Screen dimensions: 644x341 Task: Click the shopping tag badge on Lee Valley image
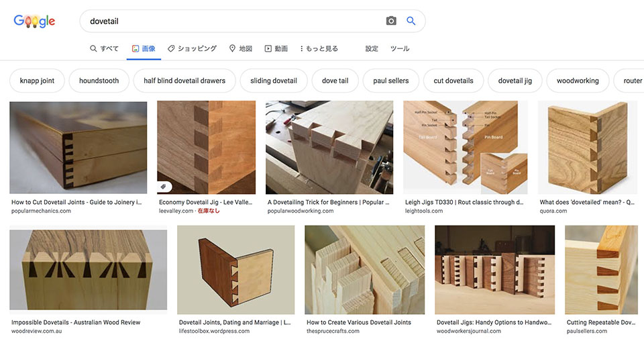pos(164,187)
